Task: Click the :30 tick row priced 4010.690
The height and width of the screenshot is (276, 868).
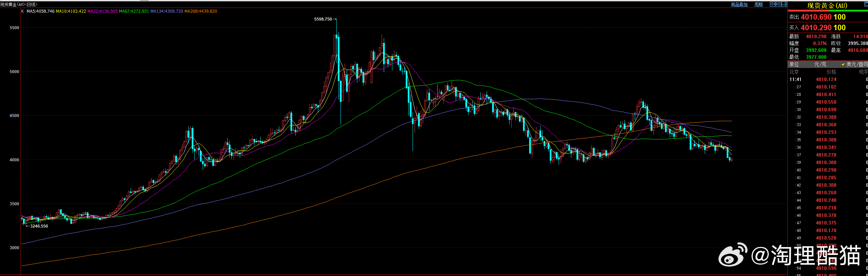Action: click(828, 110)
